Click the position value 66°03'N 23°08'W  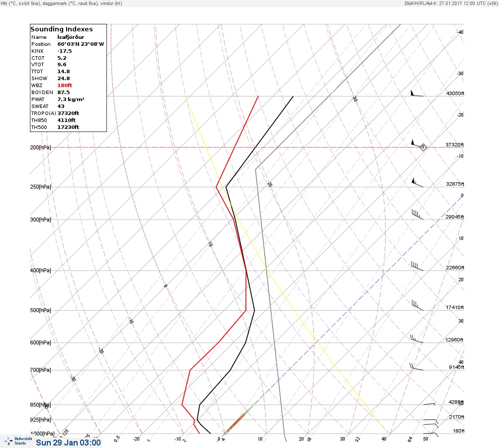click(x=81, y=44)
